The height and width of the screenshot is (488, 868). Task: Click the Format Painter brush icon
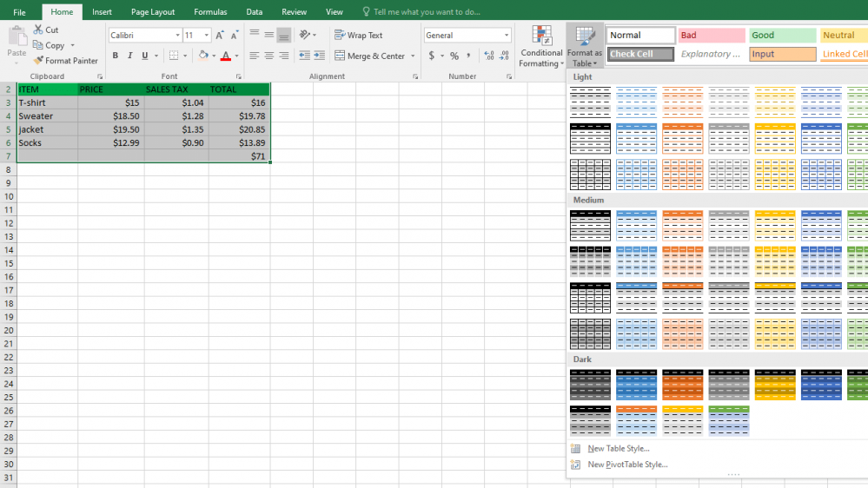click(x=38, y=60)
